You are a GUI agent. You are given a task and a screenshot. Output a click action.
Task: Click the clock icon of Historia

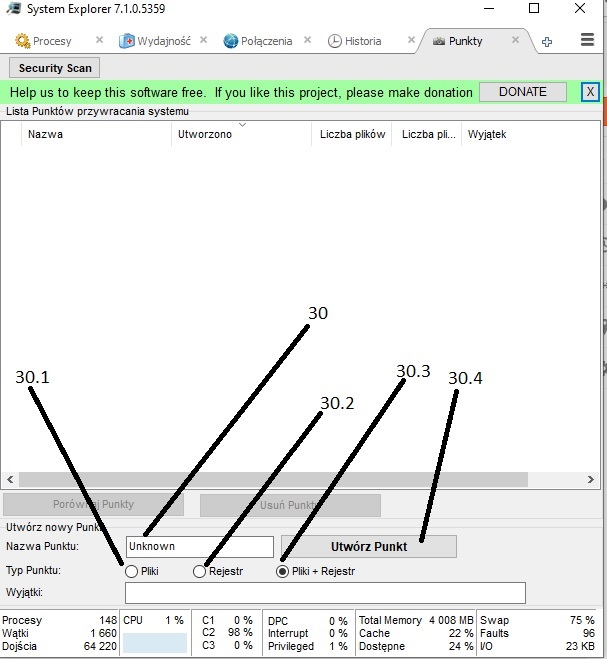coord(335,41)
